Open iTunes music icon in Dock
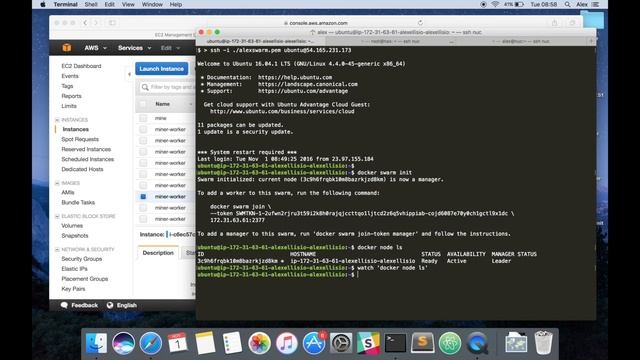Viewport: 640px width, 360px height. [287, 343]
